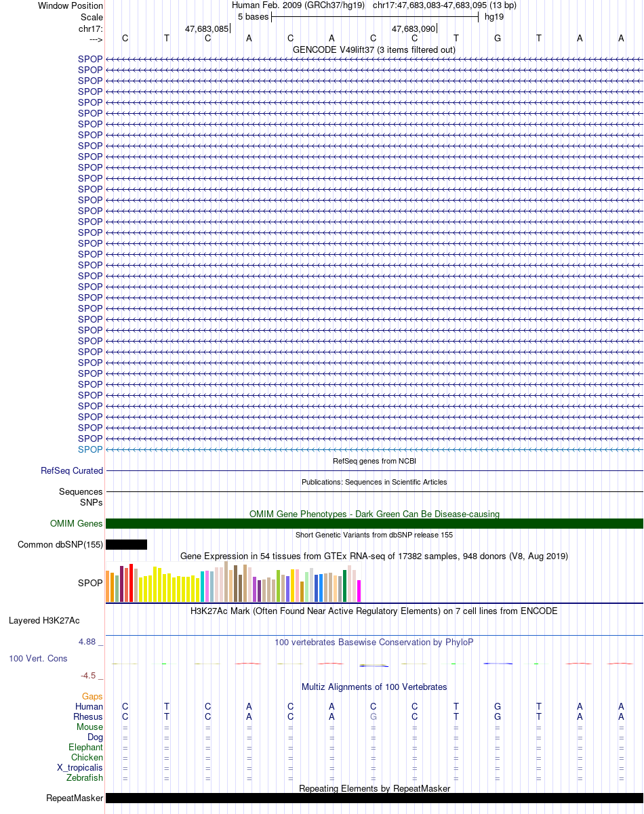Viewport: 644px width, 814px height.
Task: Click the blue negative PhyloP score bar
Action: [374, 666]
